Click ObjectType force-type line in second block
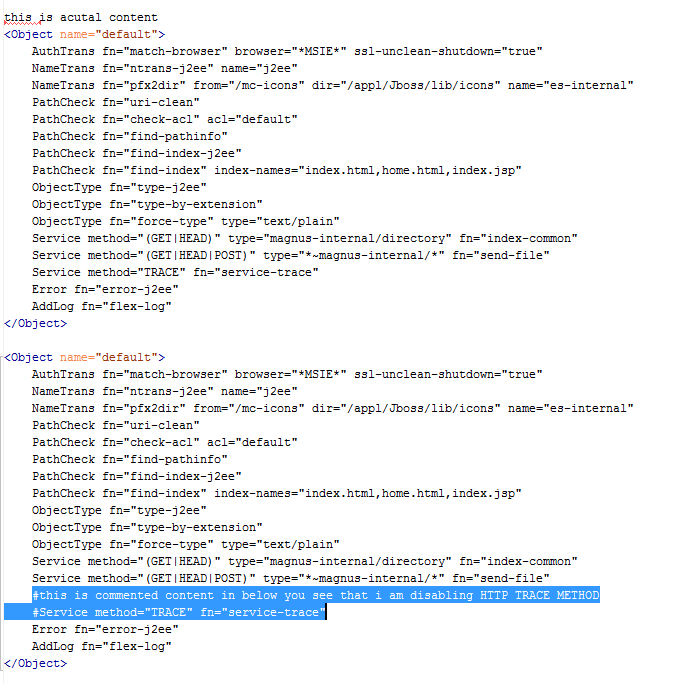This screenshot has width=680, height=683. point(186,544)
